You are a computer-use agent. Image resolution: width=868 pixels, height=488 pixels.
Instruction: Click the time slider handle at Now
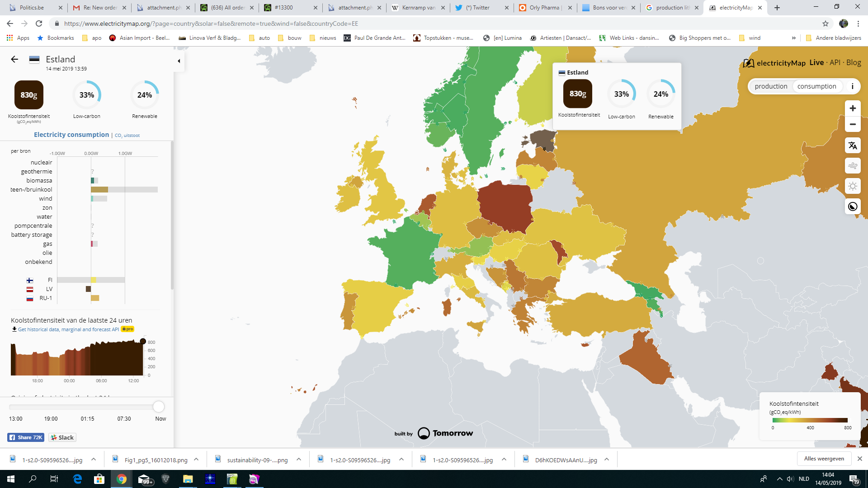(x=159, y=407)
